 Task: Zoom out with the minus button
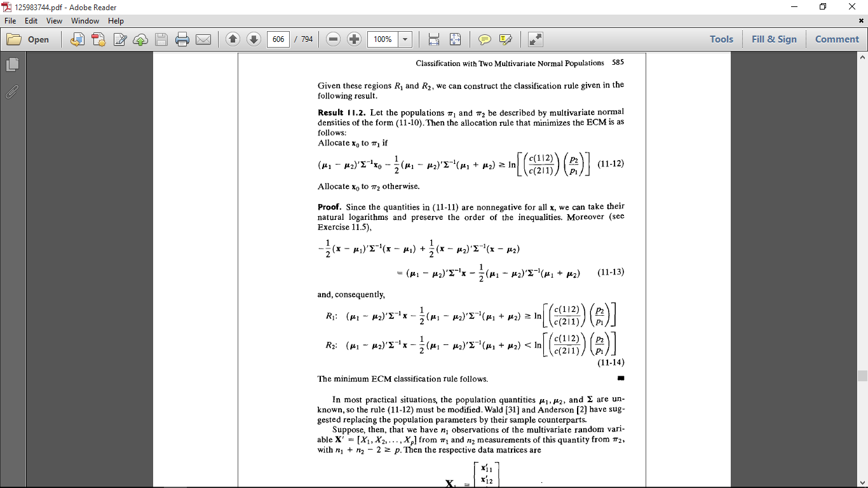click(x=334, y=39)
